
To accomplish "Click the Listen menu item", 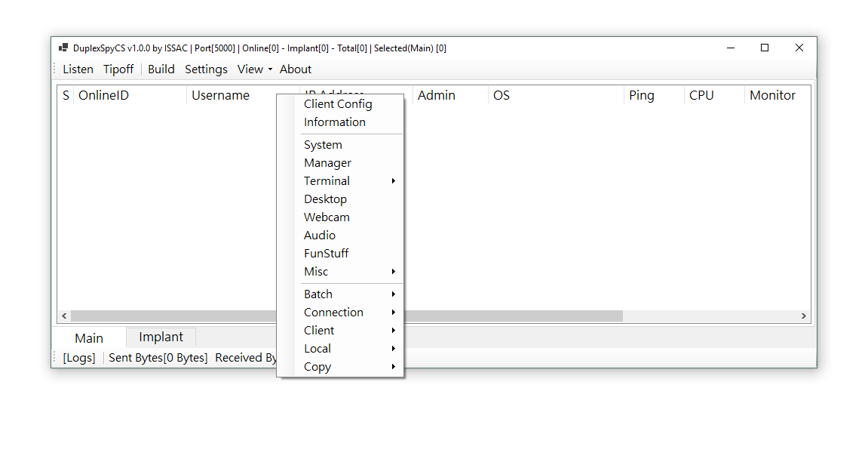I will pyautogui.click(x=78, y=69).
